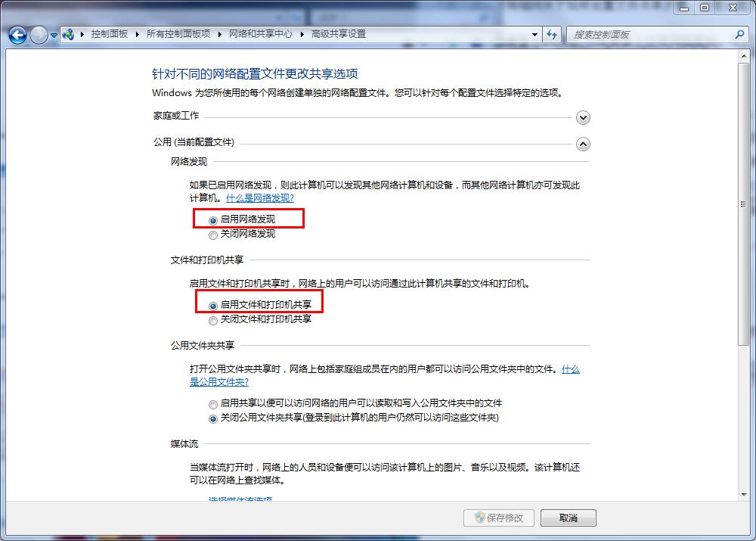Collapse the 公用 (当前配置文件) section
This screenshot has width=756, height=541.
pos(583,144)
